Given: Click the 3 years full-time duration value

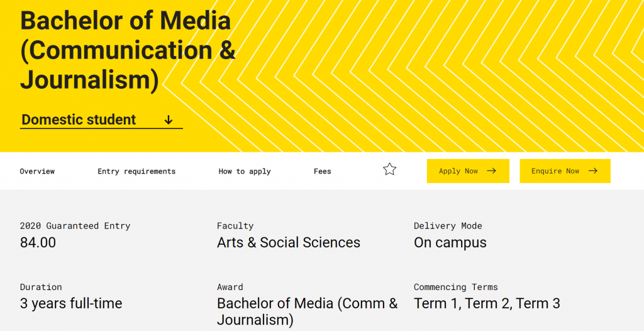Looking at the screenshot, I should tap(71, 304).
